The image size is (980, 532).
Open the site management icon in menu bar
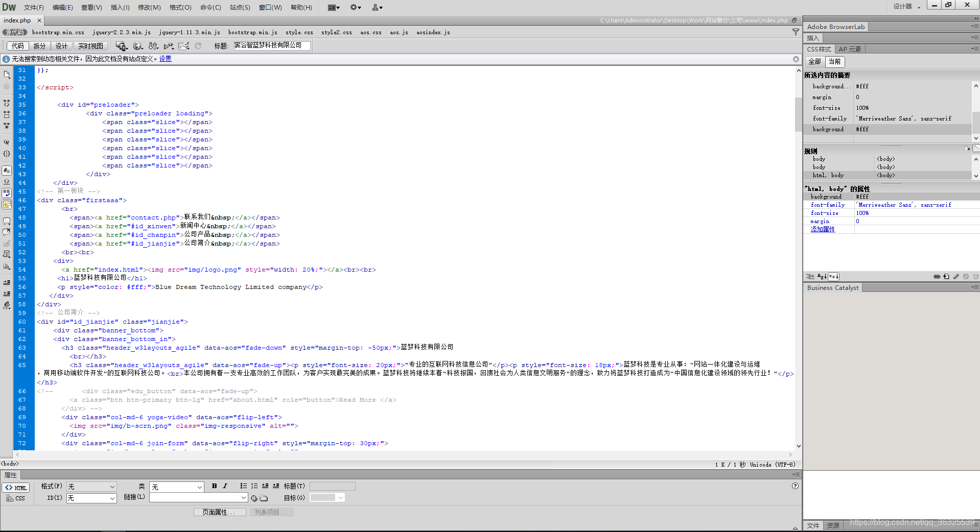coord(377,7)
